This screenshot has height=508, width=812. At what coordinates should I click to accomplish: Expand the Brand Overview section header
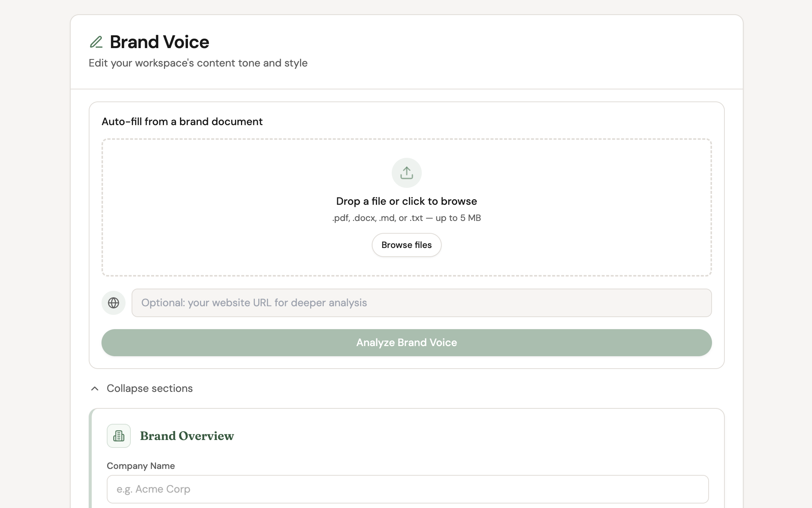point(187,436)
